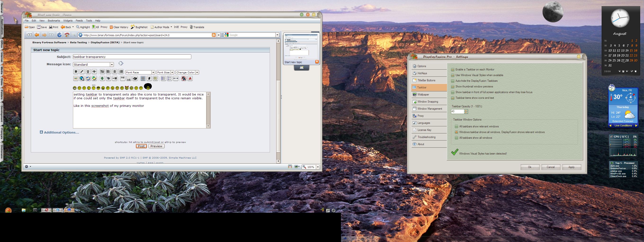644x242 pixels.
Task: Open the RSS feed icon in the address field
Action: pos(214,35)
